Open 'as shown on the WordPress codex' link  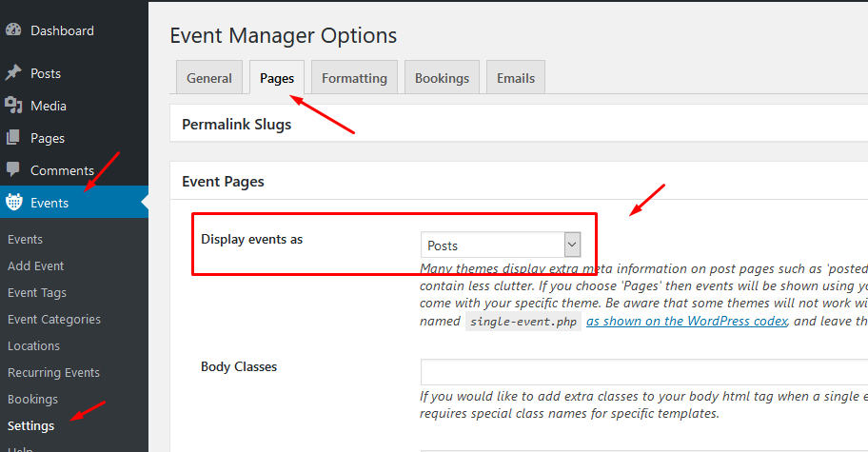coord(686,321)
